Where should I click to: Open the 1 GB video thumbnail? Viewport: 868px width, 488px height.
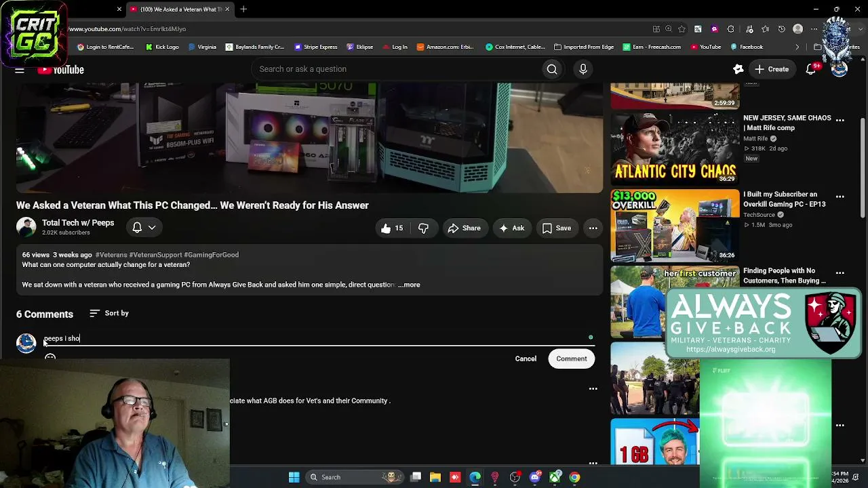point(655,442)
